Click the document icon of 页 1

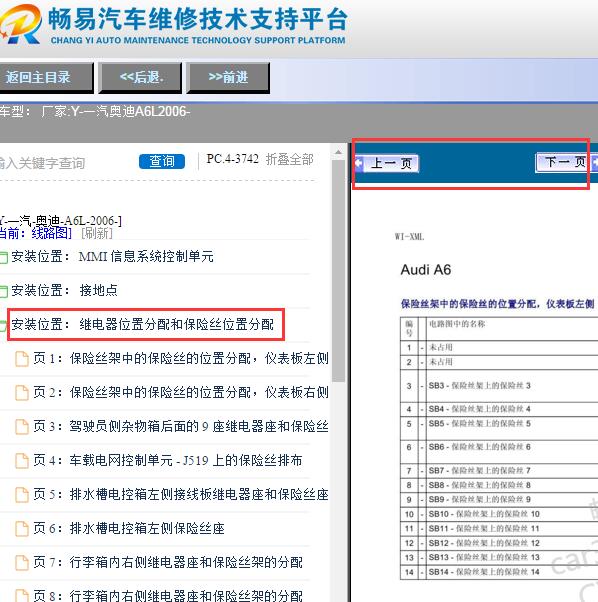pos(21,359)
